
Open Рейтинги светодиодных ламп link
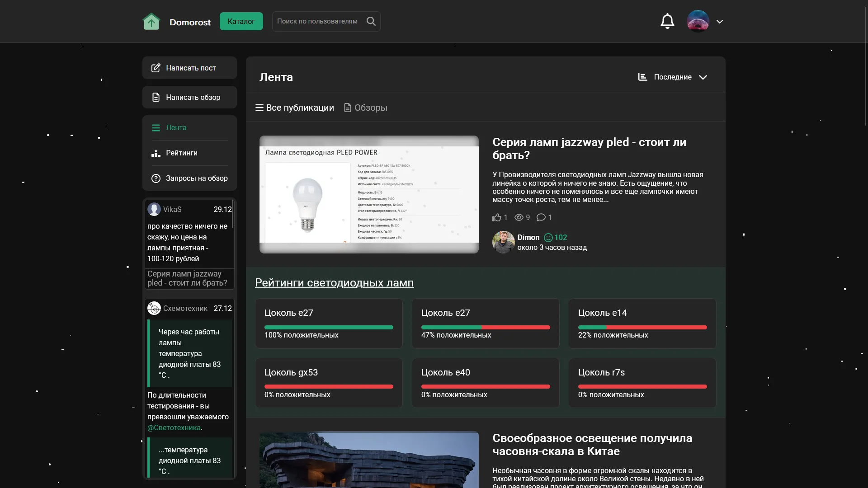(334, 282)
